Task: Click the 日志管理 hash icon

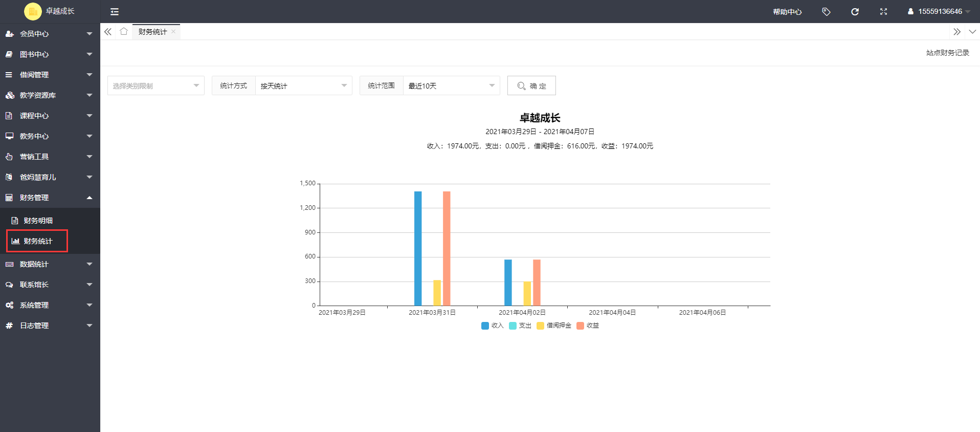Action: (x=9, y=326)
